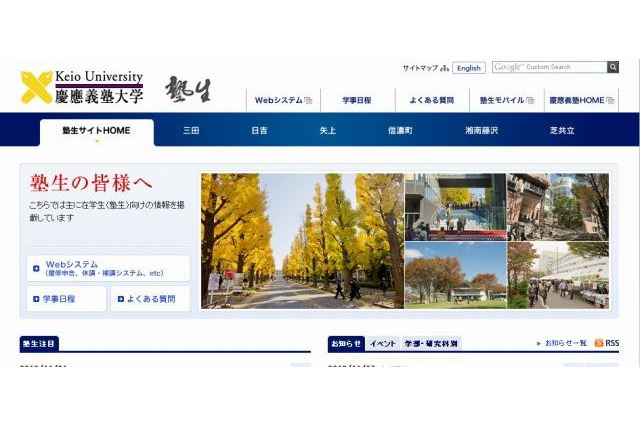This screenshot has height=426, width=640.
Task: Select the 芝共立 campus tab
Action: (x=562, y=131)
